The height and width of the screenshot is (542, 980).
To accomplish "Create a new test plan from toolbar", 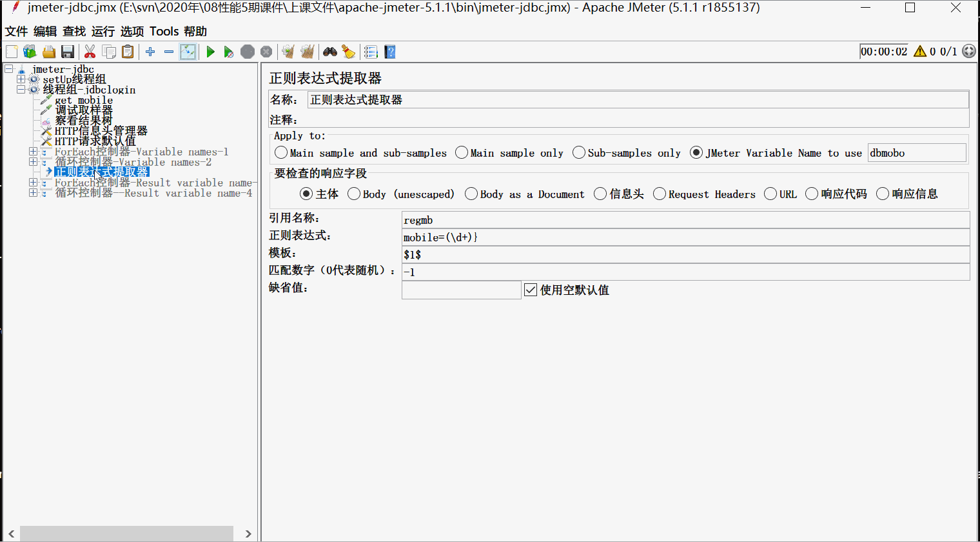I will point(12,52).
